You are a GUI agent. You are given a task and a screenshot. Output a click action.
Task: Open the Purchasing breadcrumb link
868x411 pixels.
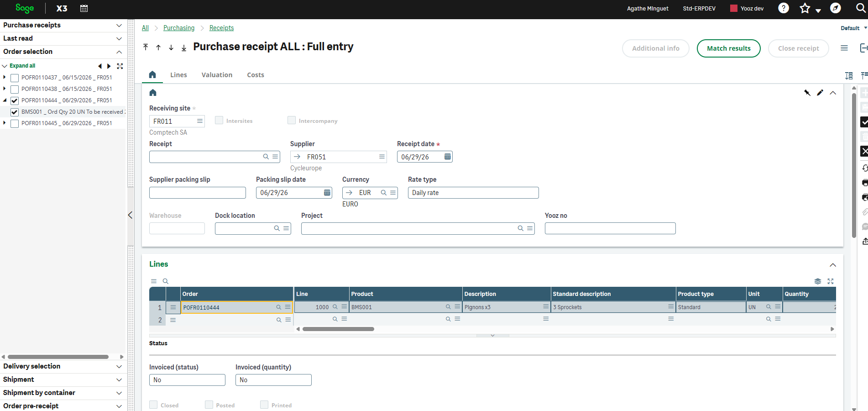point(179,28)
